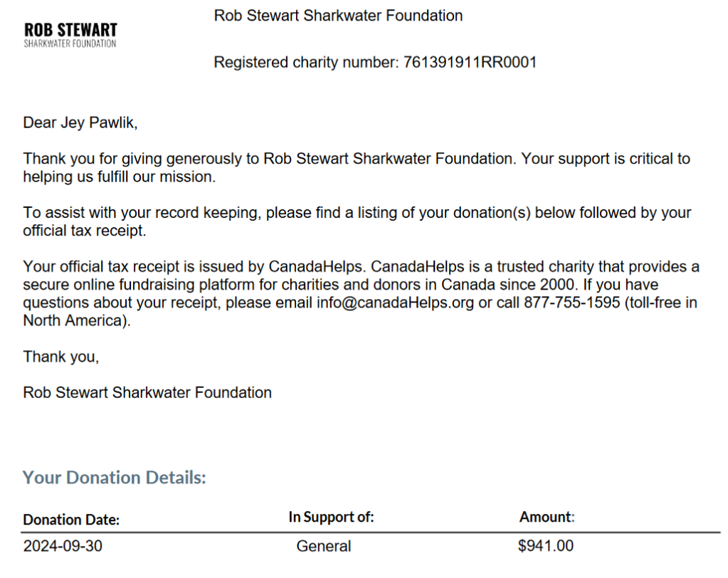Click the Rob Stewart Sharkwater Foundation logo
728x578 pixels.
(x=70, y=35)
